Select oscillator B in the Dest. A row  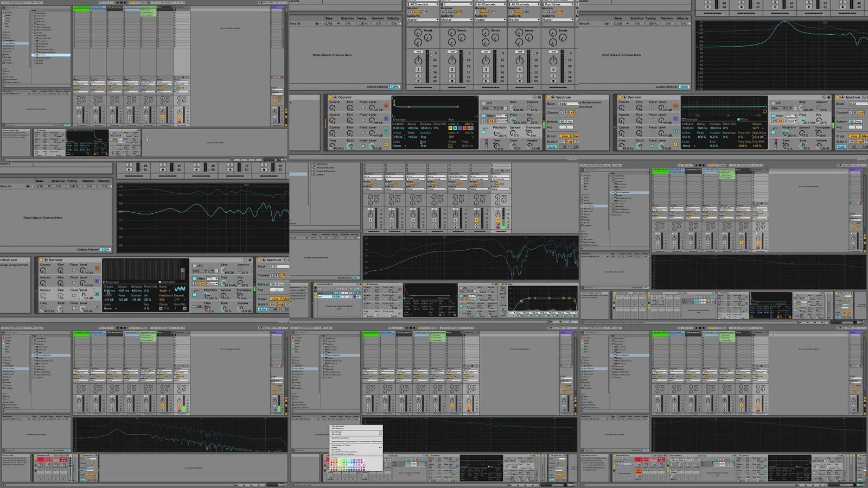click(455, 128)
